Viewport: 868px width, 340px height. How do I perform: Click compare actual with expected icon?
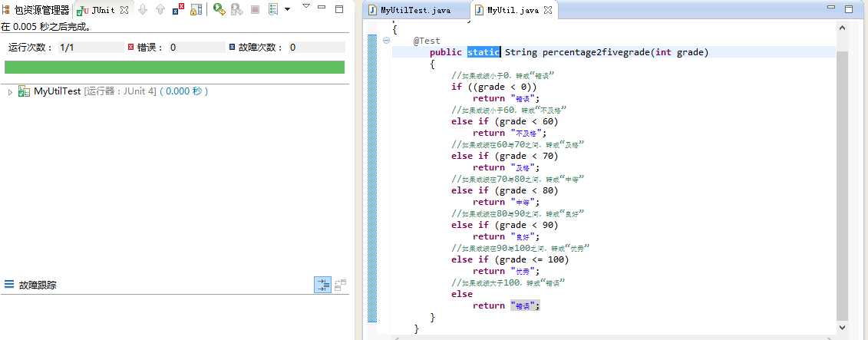click(x=341, y=285)
